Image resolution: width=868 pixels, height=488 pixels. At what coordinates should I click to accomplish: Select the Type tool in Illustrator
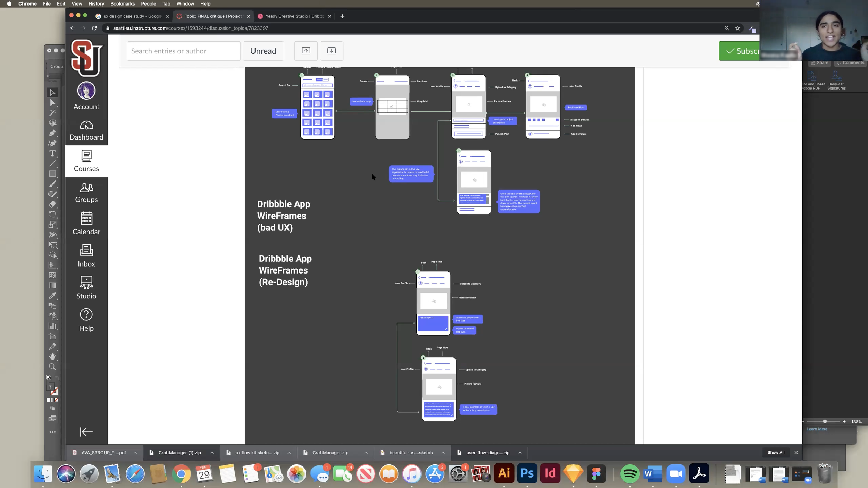tap(52, 153)
